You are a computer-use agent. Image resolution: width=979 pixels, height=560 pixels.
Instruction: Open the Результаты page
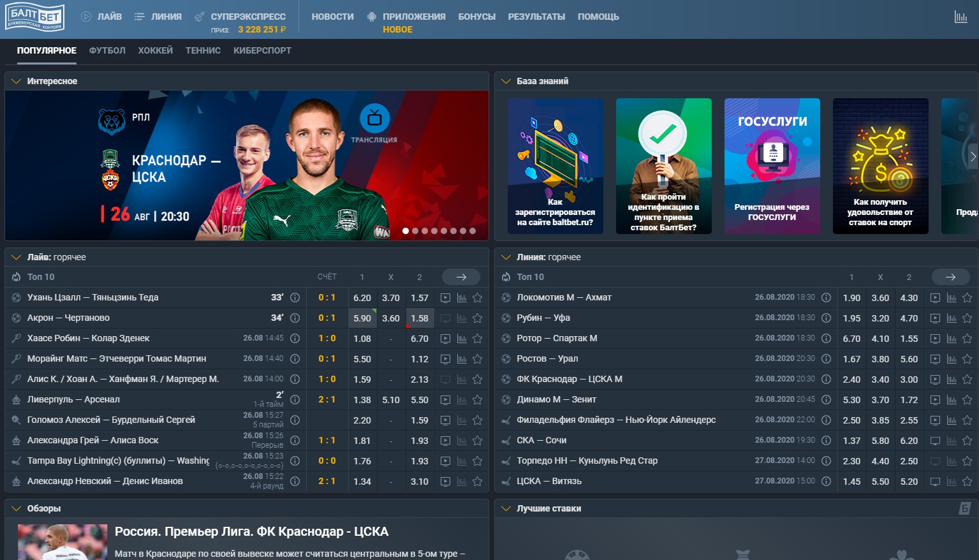(x=536, y=17)
